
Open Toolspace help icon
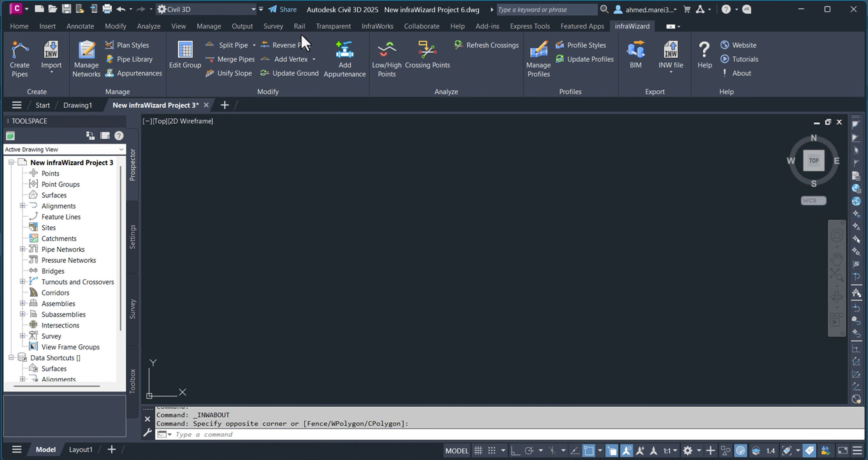coord(119,136)
